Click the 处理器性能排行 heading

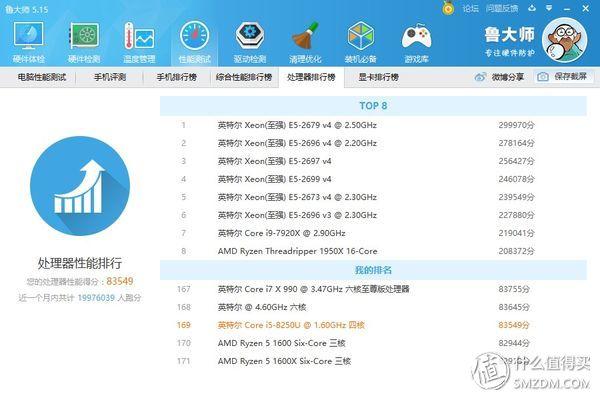[x=80, y=263]
